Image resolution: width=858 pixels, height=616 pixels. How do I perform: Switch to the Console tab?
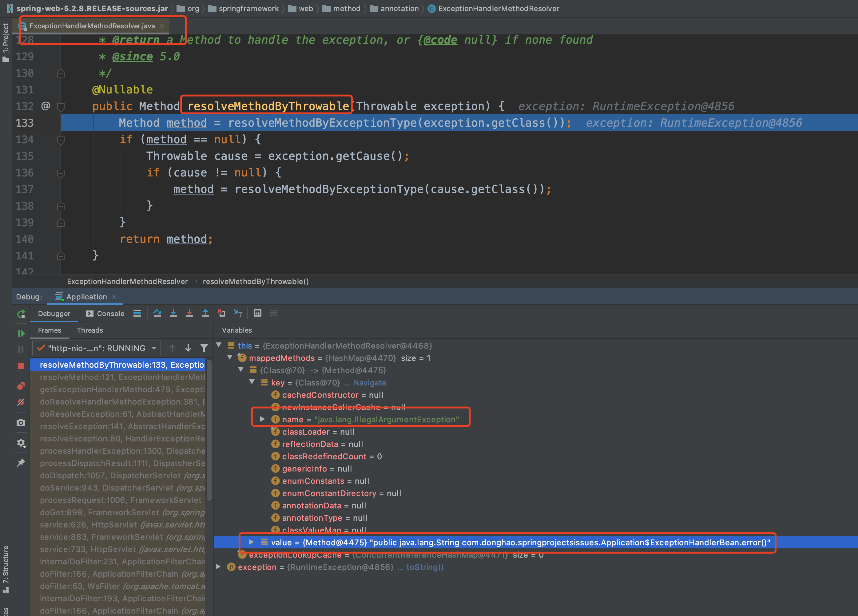point(105,314)
